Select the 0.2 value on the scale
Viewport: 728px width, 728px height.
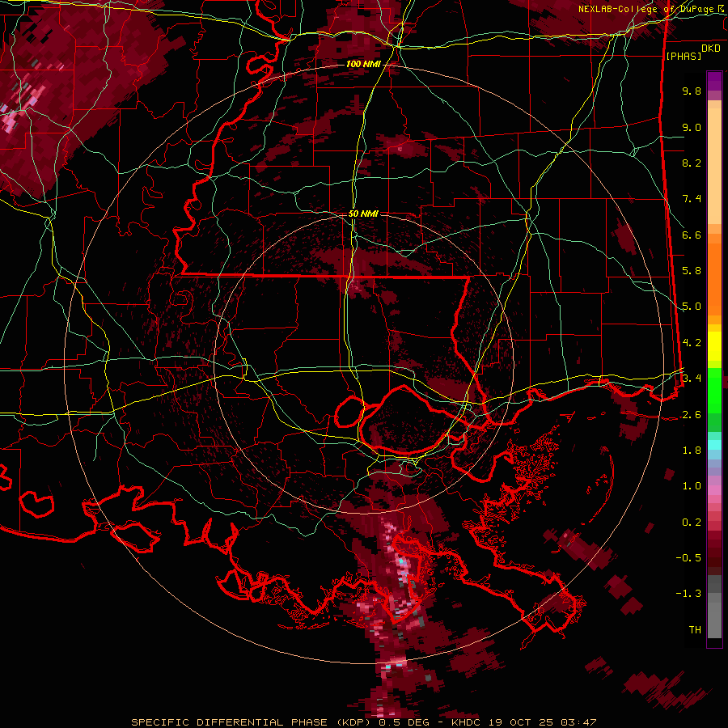(692, 523)
